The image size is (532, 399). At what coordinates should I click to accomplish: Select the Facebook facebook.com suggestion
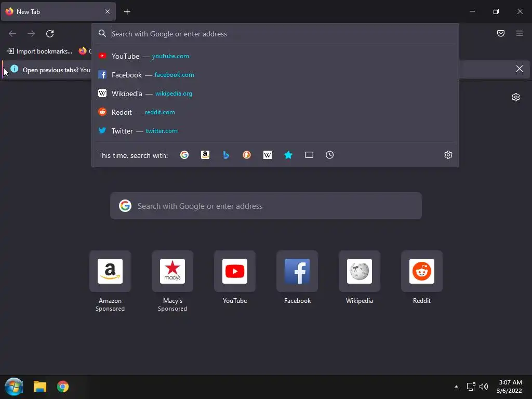(275, 75)
